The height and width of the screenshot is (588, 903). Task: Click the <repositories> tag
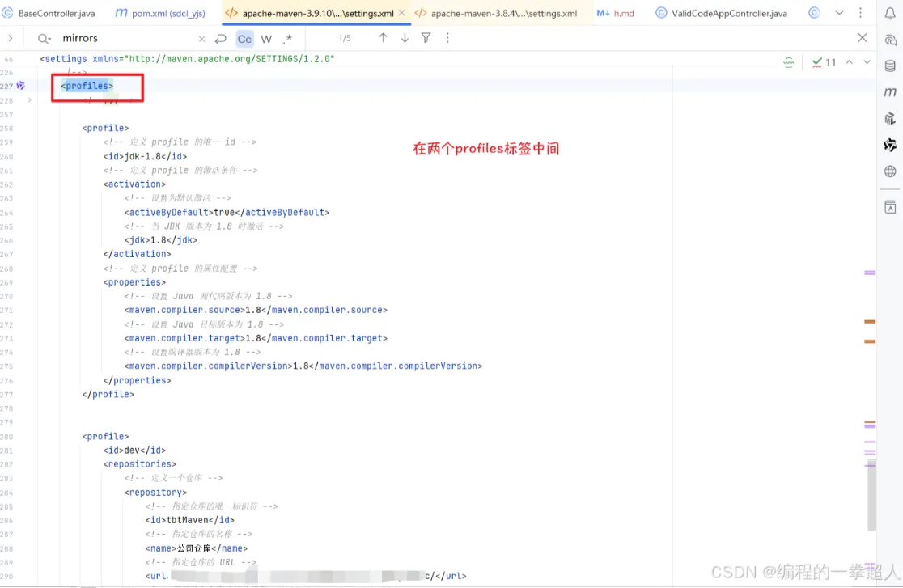(140, 464)
